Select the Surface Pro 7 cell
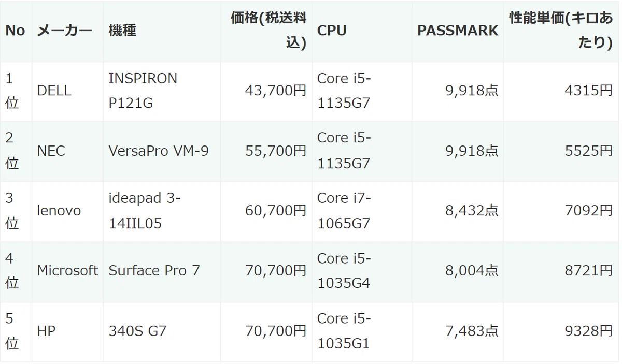The height and width of the screenshot is (364, 622). pos(162,271)
